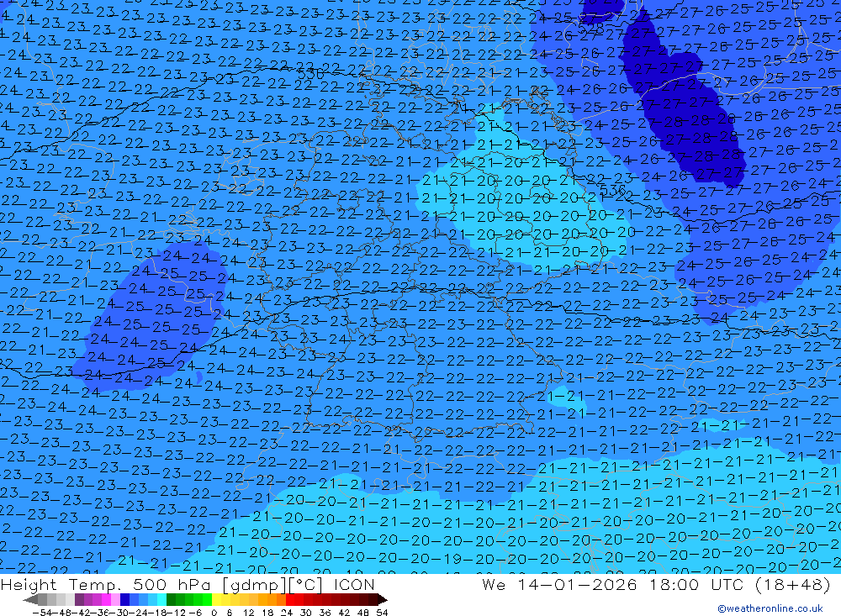
Task: Click the positive '12' legend scale value
Action: tap(248, 613)
